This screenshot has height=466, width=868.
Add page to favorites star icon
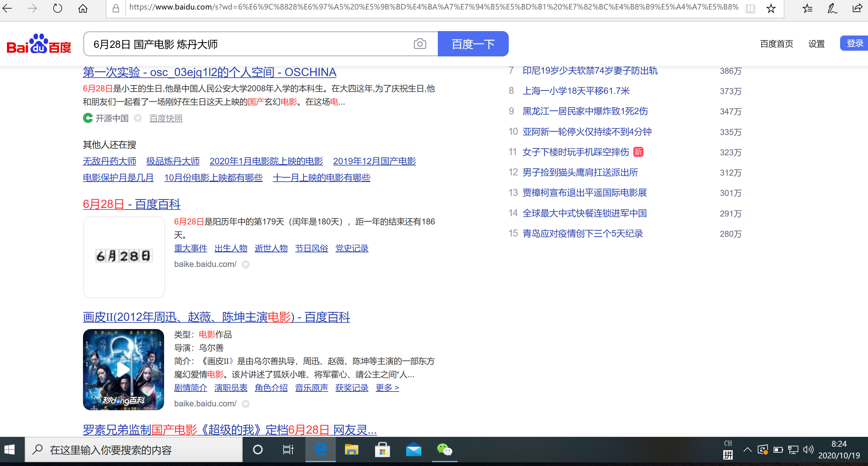771,8
